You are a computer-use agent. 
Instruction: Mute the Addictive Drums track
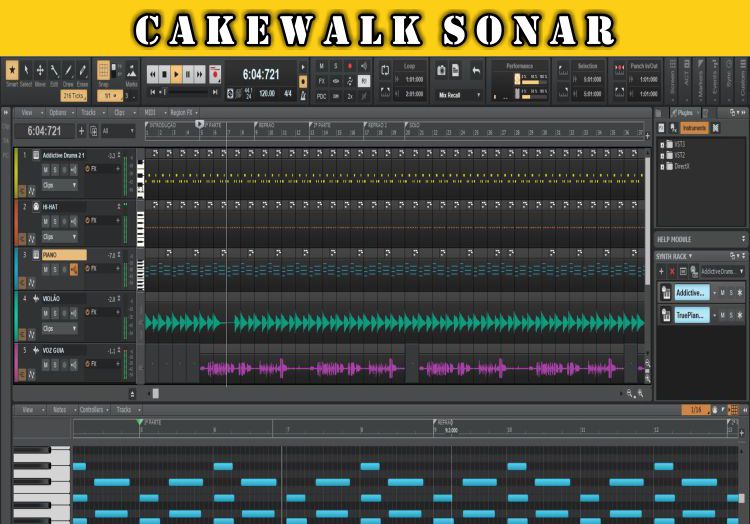(45, 170)
